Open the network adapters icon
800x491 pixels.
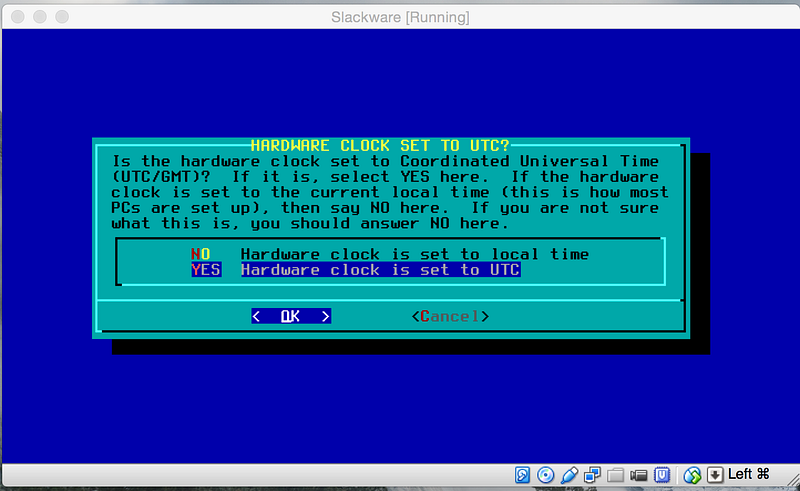[592, 475]
